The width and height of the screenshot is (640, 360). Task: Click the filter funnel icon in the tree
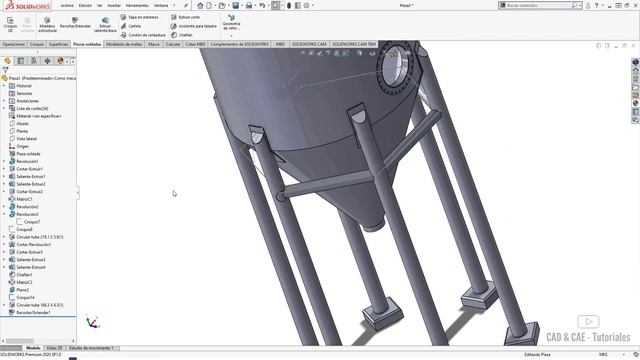[5, 70]
